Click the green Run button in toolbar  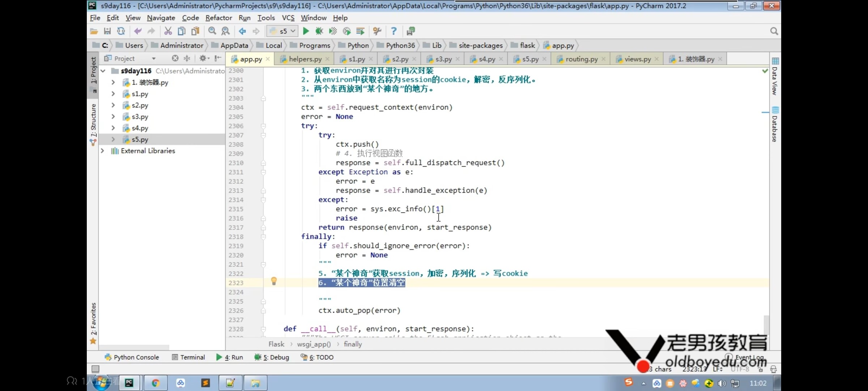(x=306, y=31)
